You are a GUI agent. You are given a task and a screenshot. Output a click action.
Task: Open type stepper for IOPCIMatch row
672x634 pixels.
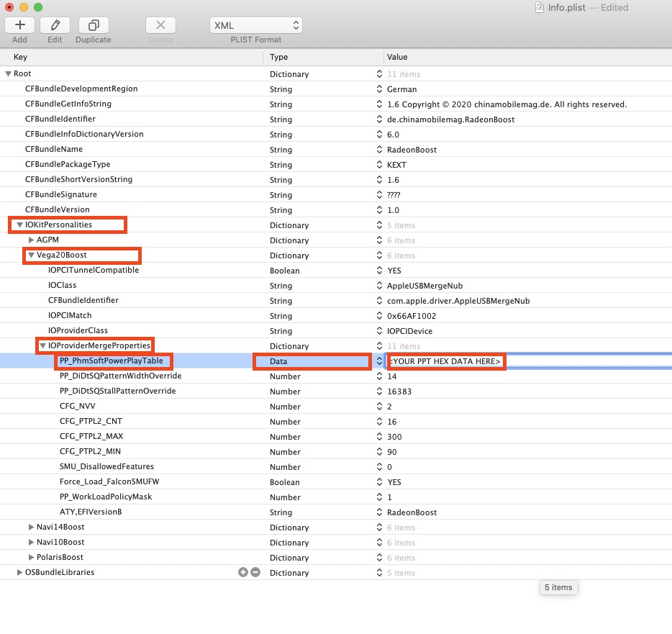(x=379, y=315)
